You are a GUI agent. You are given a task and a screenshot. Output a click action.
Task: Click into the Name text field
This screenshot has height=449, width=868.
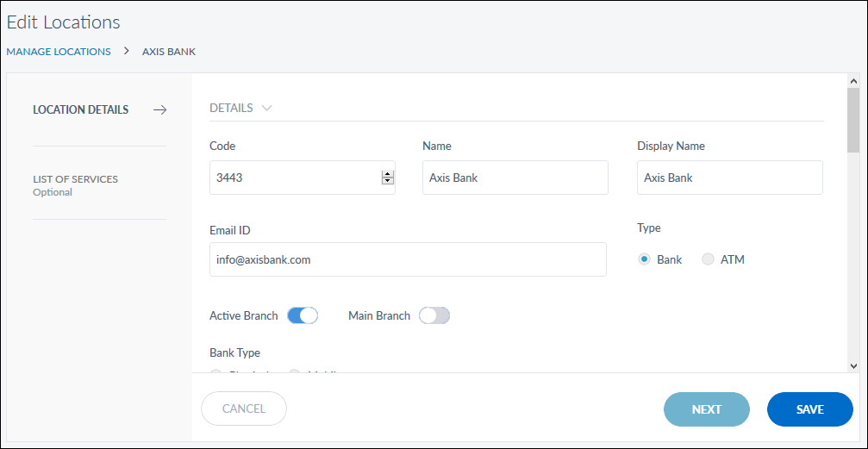coord(515,178)
